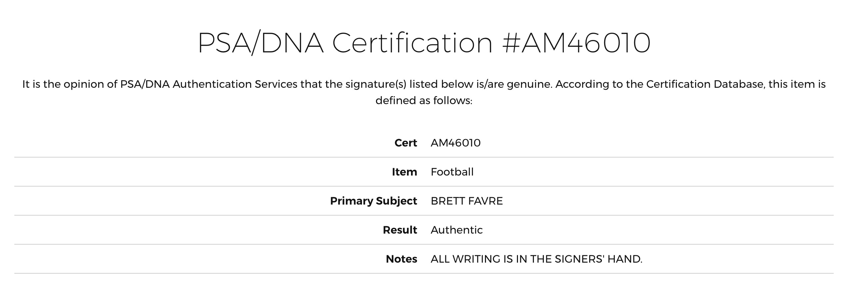Viewport: 868px width, 297px height.
Task: Click the "Result" row label
Action: pyautogui.click(x=400, y=230)
